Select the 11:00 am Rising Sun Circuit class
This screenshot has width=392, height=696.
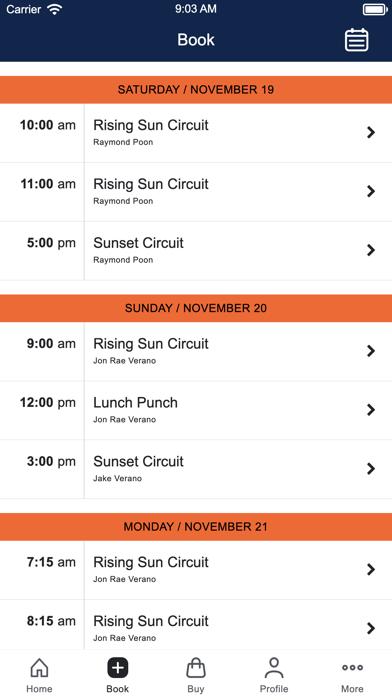coord(196,192)
